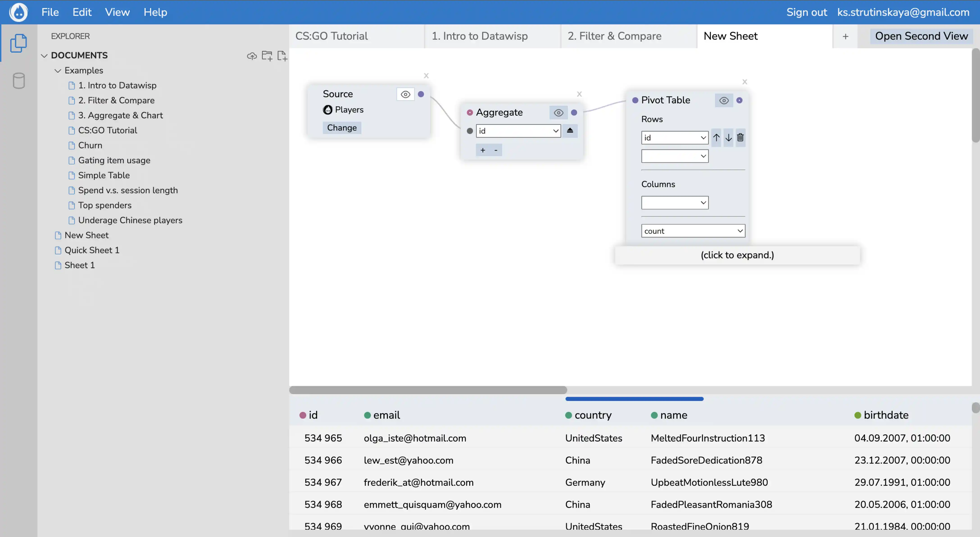The height and width of the screenshot is (537, 980).
Task: Open the count dropdown in Pivot Table
Action: coord(693,231)
